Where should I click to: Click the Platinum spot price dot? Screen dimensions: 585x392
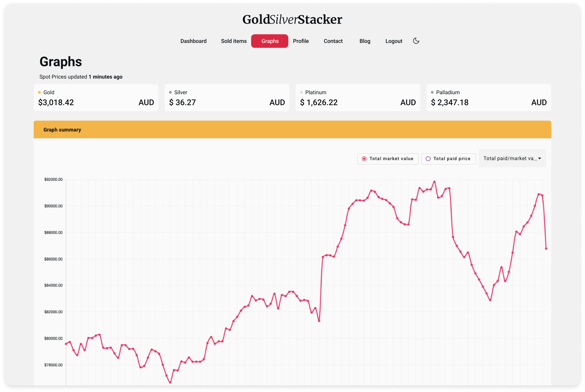301,93
